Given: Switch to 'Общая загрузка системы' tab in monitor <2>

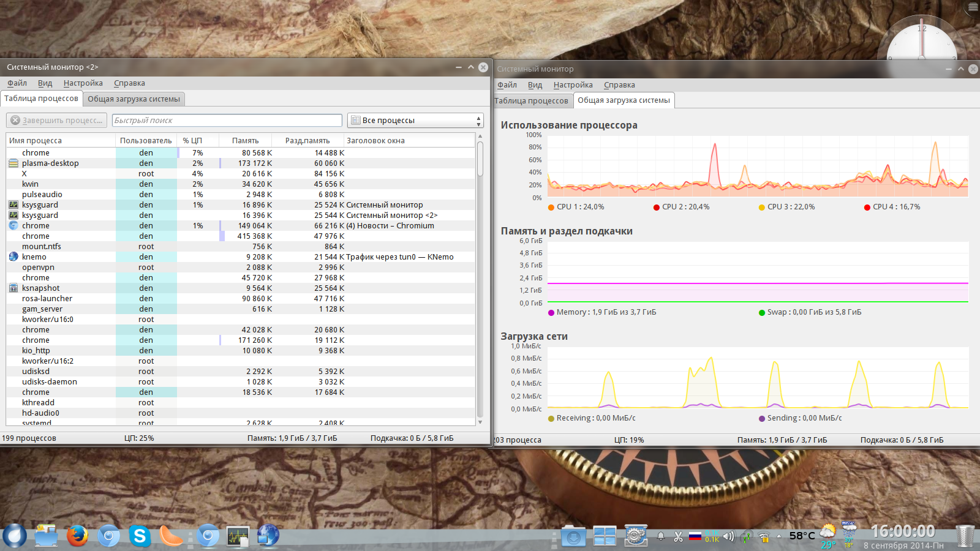Looking at the screenshot, I should (x=134, y=99).
